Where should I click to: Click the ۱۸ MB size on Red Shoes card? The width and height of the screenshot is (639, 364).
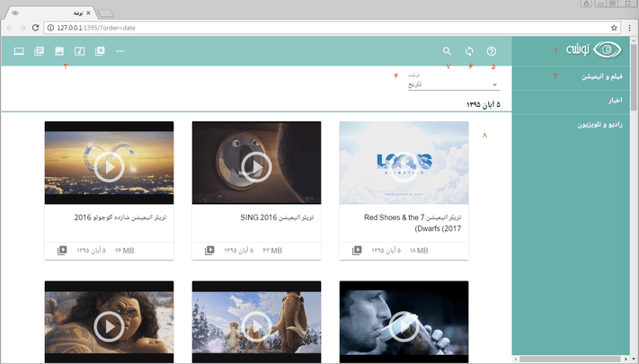[x=419, y=251]
